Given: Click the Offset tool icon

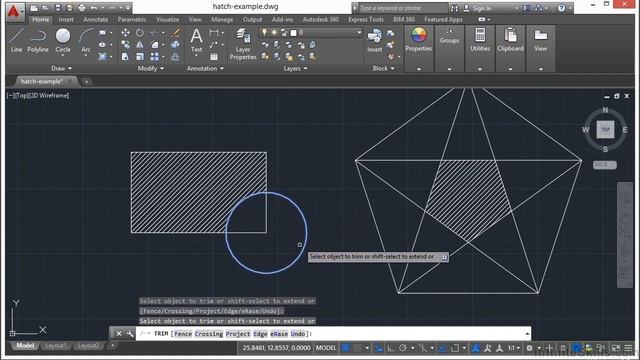Looking at the screenshot, I should [x=176, y=57].
